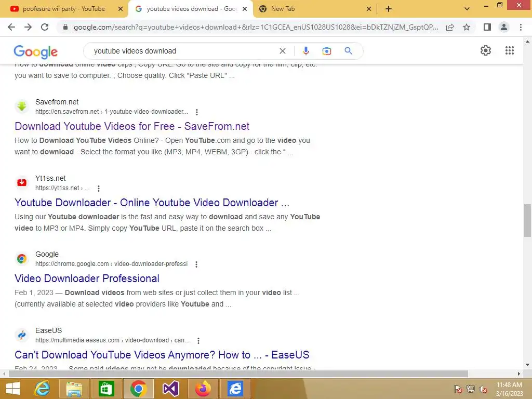Open Firefox from taskbar
This screenshot has height=399, width=532.
(x=203, y=389)
